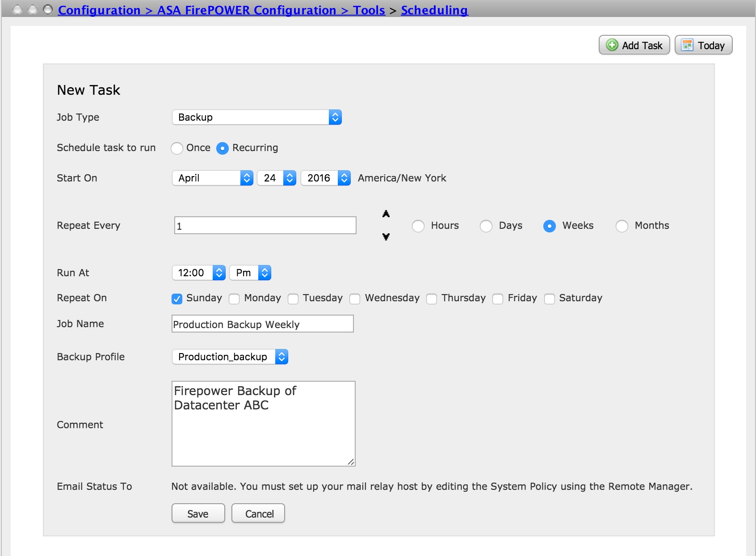Click the Repeat On label
This screenshot has width=756, height=556.
(82, 298)
